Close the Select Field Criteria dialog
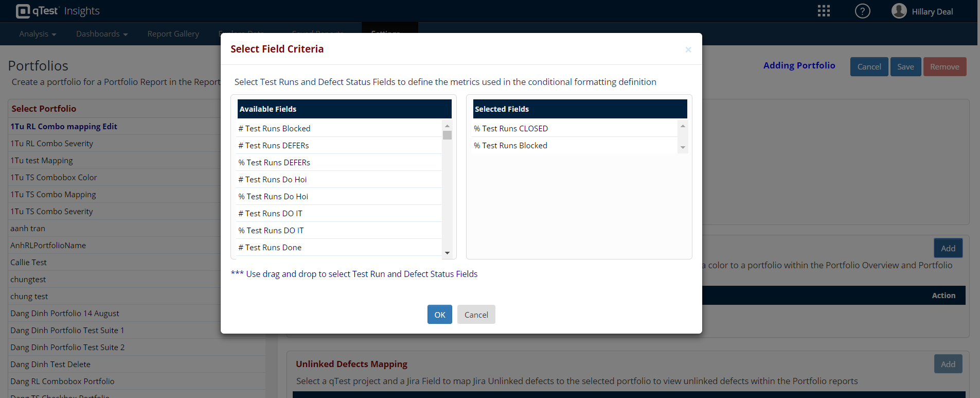The width and height of the screenshot is (980, 398). point(688,49)
